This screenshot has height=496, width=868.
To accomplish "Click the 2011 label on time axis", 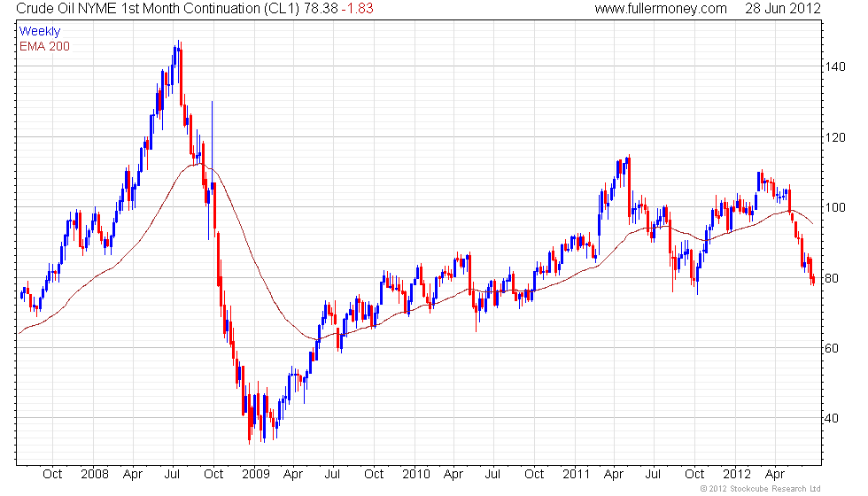I will tap(577, 475).
